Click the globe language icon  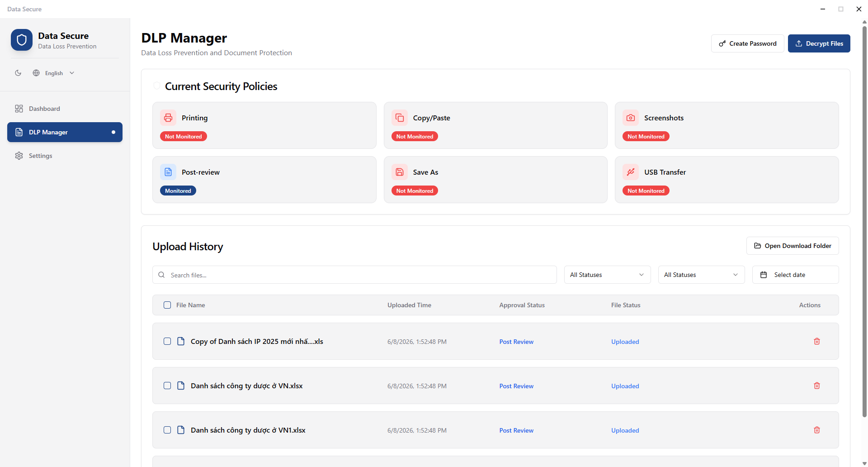click(x=36, y=73)
